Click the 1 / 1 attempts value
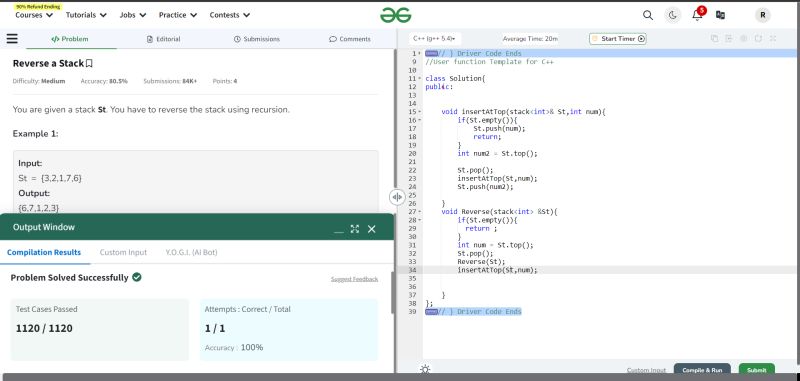 [x=215, y=328]
